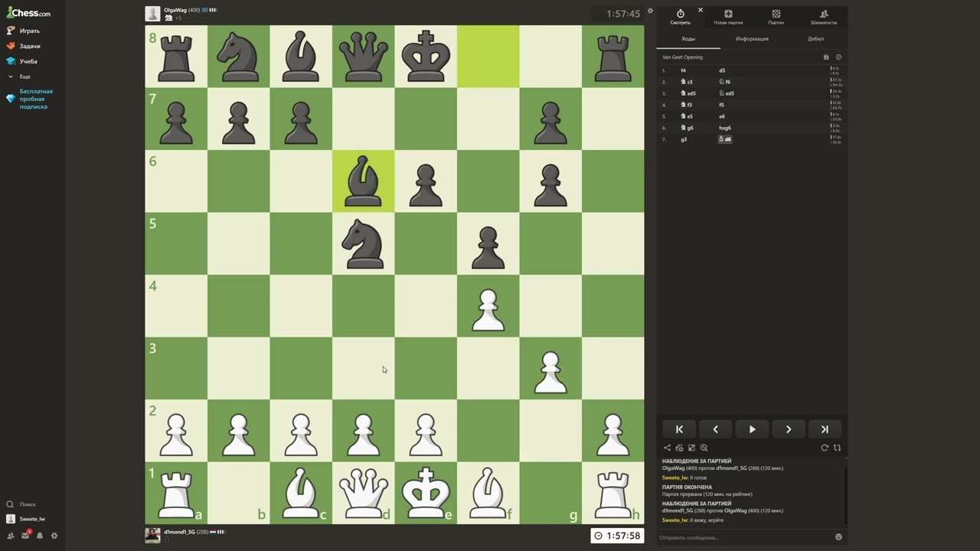Select white's knight move e5
Viewport: 980px width, 551px height.
[x=687, y=116]
